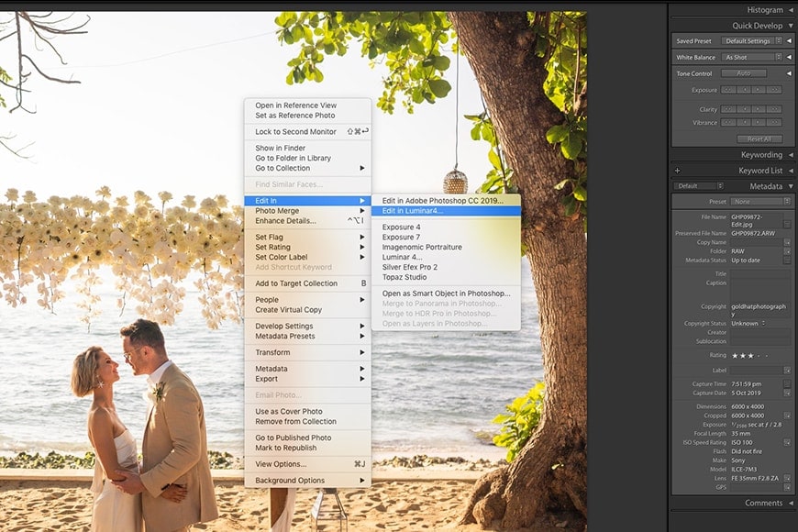Open the Set Color Label submenu

(307, 257)
